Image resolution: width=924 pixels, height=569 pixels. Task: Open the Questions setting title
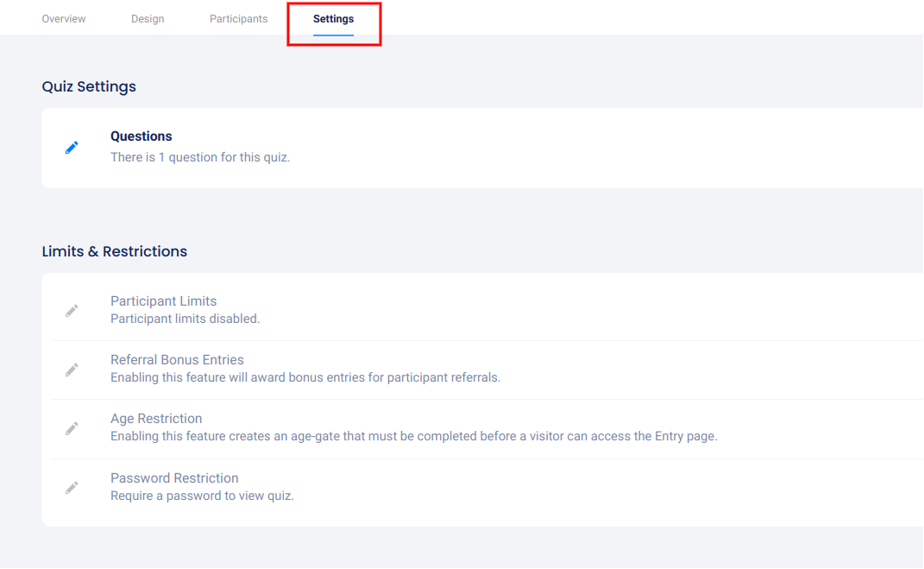click(x=141, y=136)
